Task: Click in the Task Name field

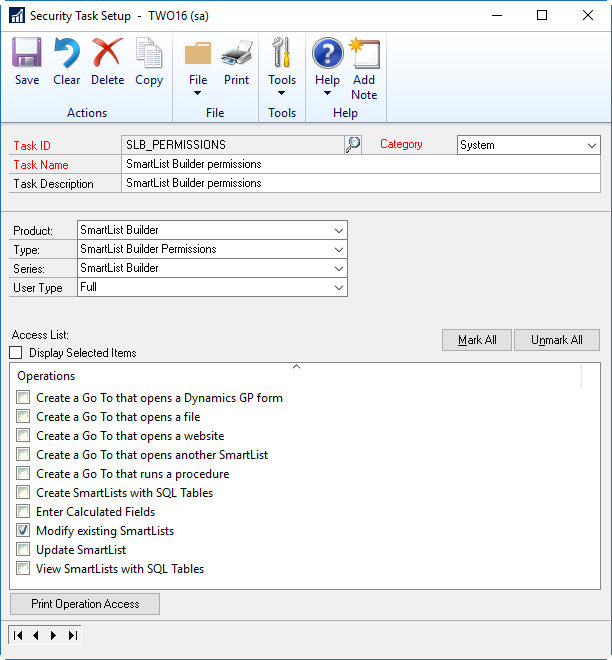Action: click(361, 164)
